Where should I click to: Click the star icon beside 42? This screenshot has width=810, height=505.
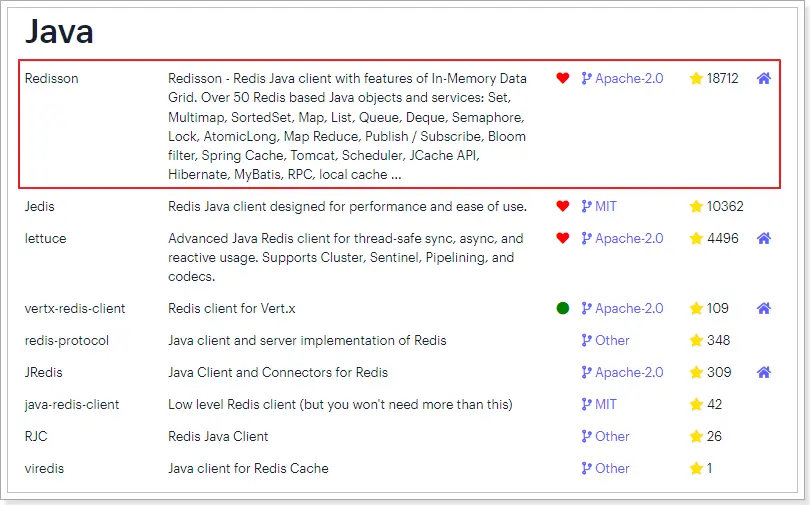point(696,404)
